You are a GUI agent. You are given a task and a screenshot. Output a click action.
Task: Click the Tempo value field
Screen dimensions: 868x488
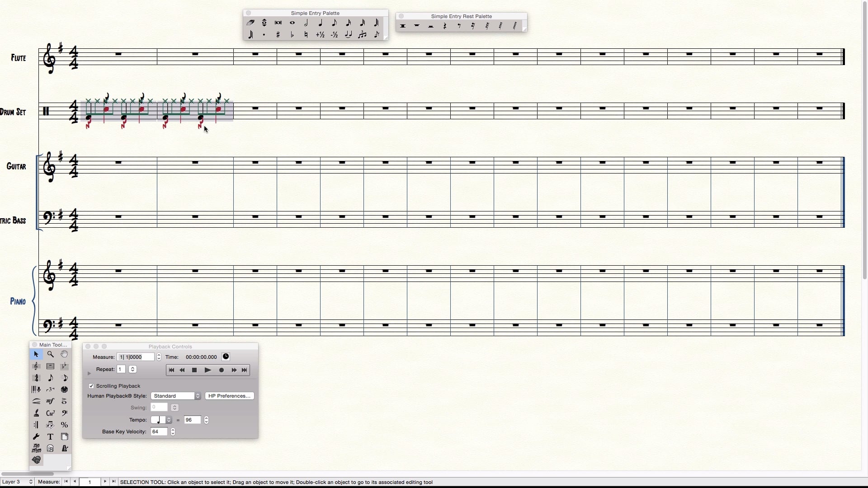(x=192, y=420)
